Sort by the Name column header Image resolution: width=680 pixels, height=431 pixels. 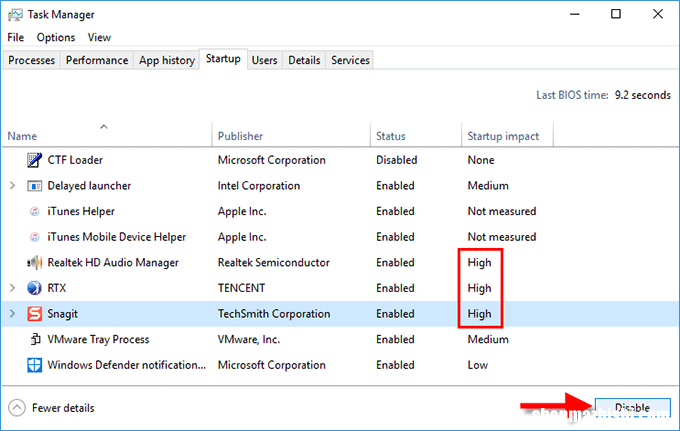point(107,136)
